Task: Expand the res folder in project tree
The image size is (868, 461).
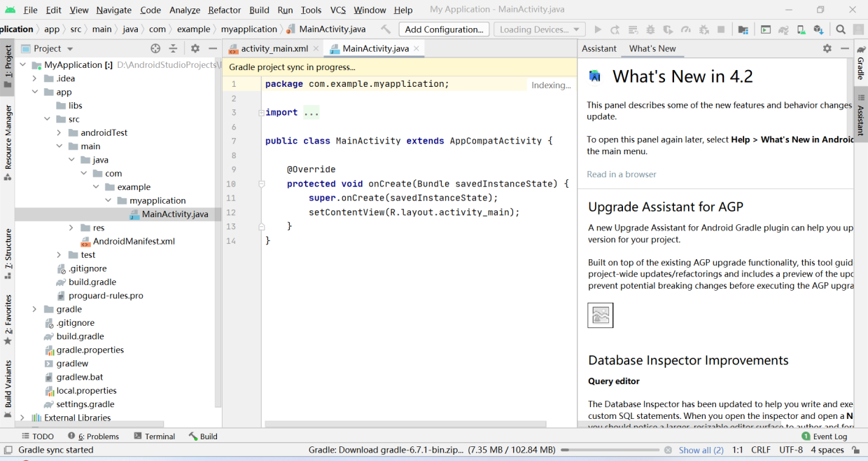Action: [x=71, y=228]
